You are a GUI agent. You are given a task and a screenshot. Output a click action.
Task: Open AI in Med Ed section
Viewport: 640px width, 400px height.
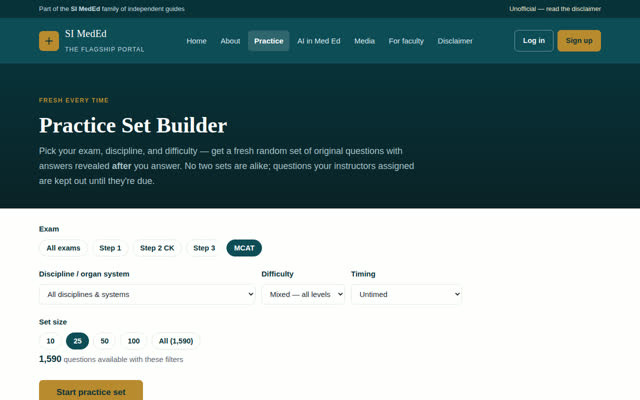(319, 41)
